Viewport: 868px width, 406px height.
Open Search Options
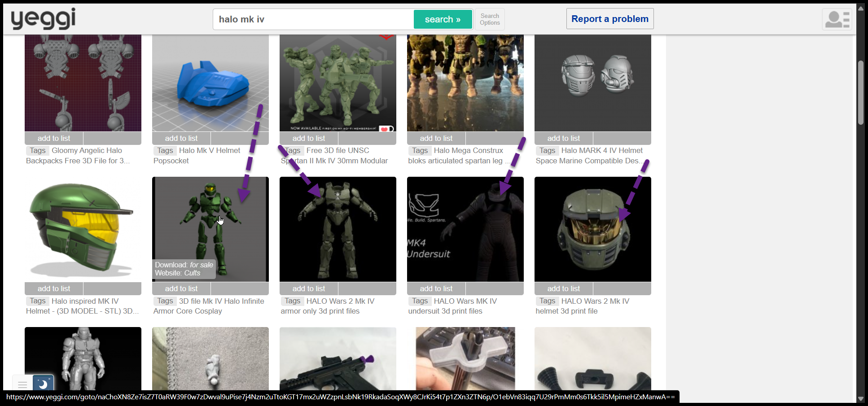pos(490,19)
